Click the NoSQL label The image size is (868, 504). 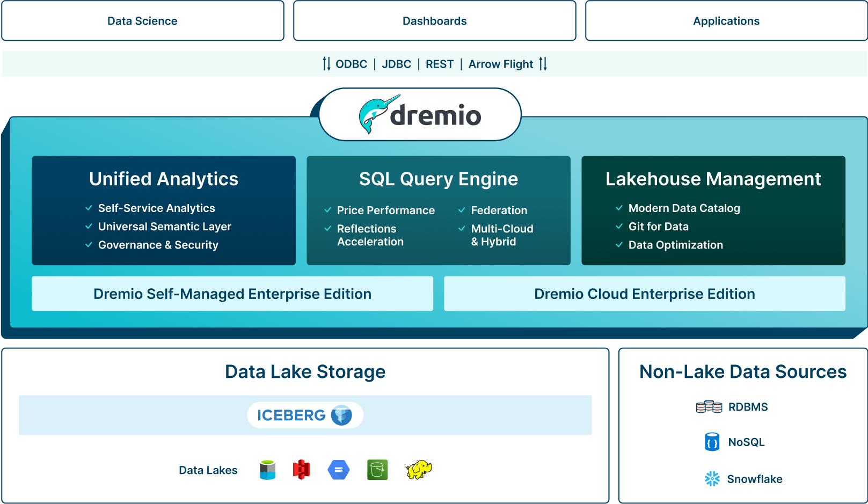coord(747,442)
